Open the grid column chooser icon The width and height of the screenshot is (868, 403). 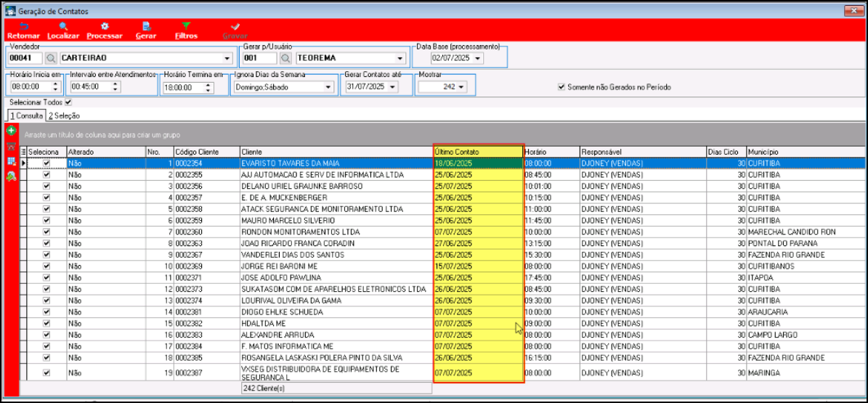click(23, 152)
